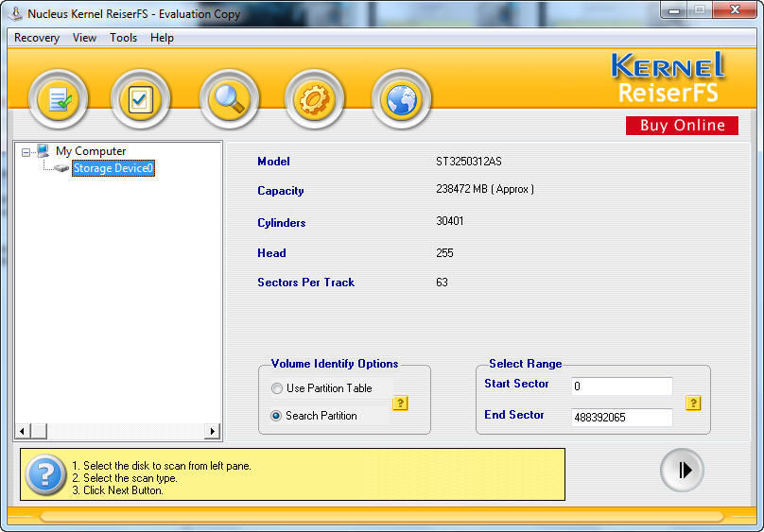
Task: Minimize the Nucleus Kernel ReiserFS window
Action: click(x=674, y=9)
